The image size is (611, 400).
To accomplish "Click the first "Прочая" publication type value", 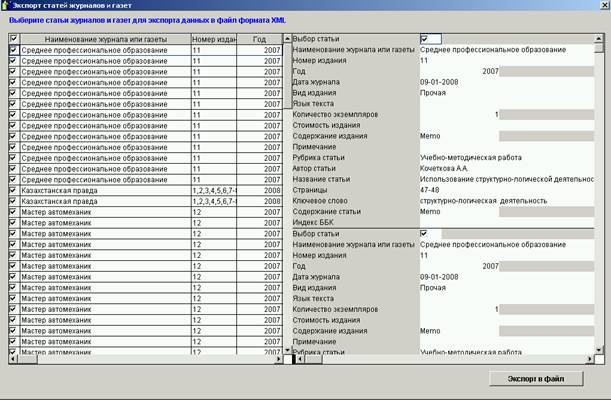I will tap(433, 93).
